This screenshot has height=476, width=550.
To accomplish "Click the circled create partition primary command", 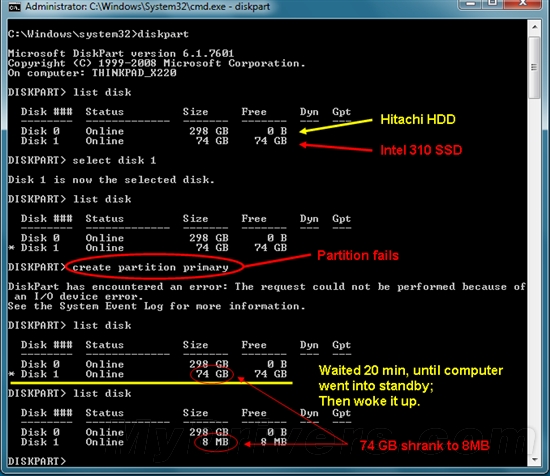I will click(x=150, y=267).
